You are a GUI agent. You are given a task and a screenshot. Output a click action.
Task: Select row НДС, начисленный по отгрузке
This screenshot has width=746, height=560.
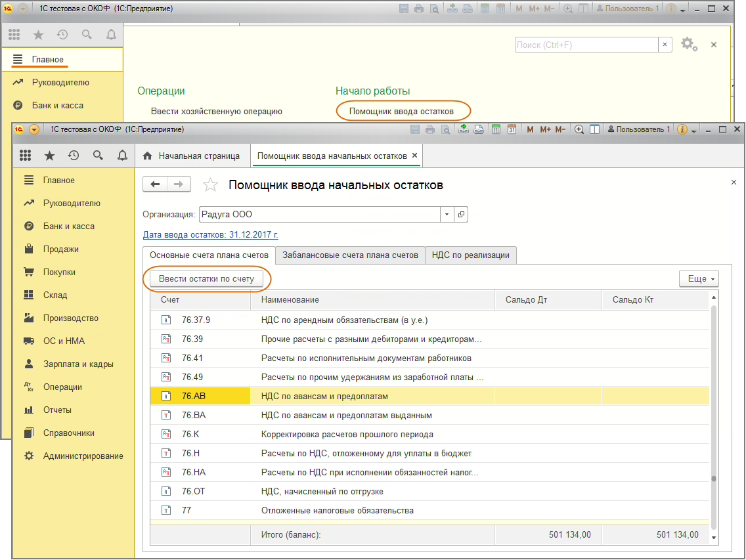[429, 492]
